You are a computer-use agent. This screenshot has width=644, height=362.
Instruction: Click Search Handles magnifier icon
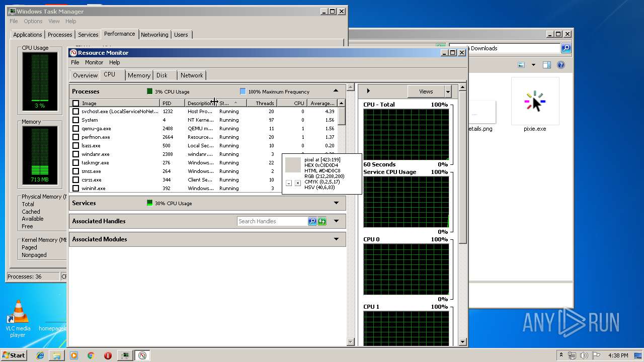(x=312, y=221)
